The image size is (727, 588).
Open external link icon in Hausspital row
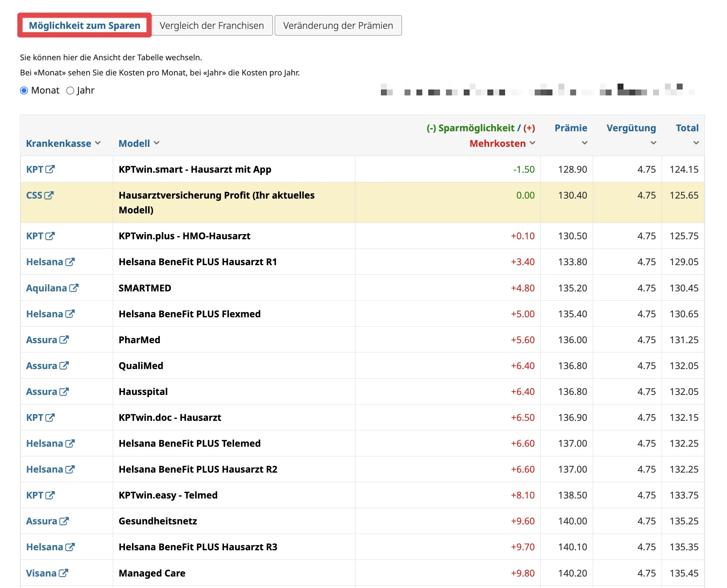tap(64, 391)
